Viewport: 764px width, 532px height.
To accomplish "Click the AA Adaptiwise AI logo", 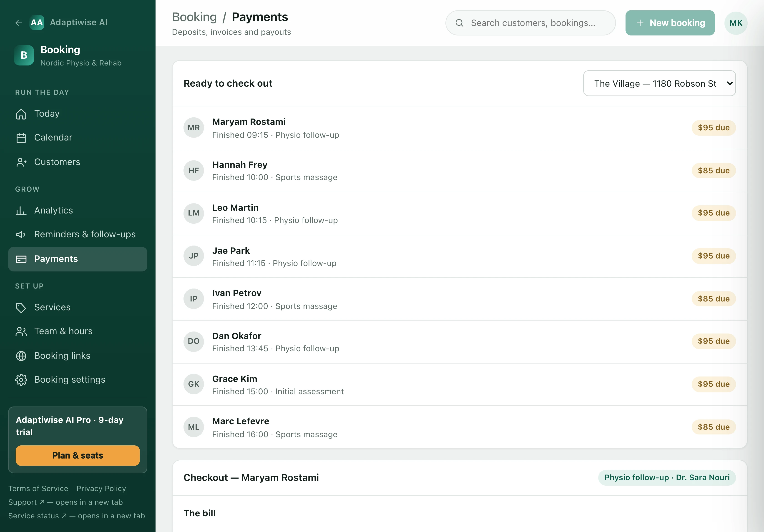I will tap(37, 23).
